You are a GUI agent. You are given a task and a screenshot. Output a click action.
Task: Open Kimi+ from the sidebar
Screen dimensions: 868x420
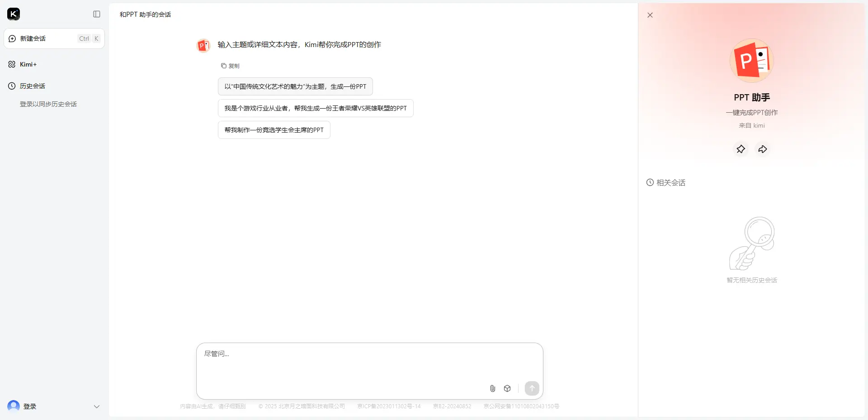click(28, 64)
